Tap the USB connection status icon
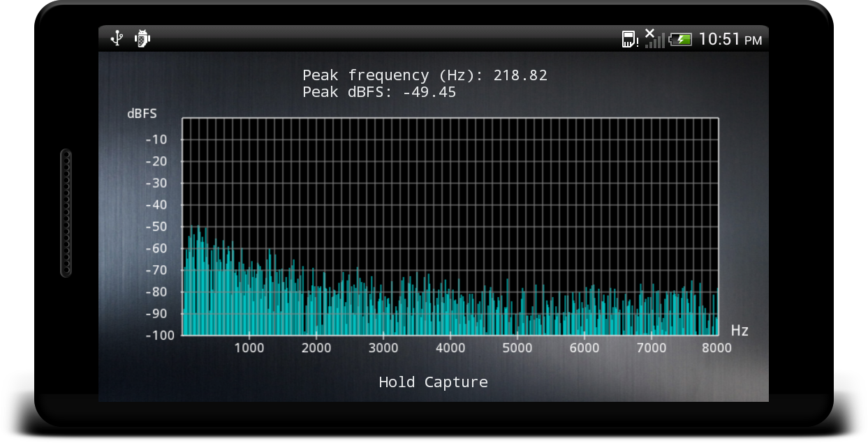 pyautogui.click(x=117, y=38)
